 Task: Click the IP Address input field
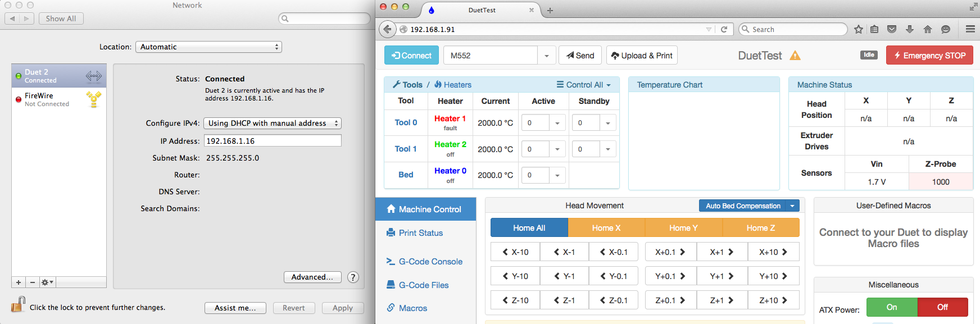pos(272,141)
